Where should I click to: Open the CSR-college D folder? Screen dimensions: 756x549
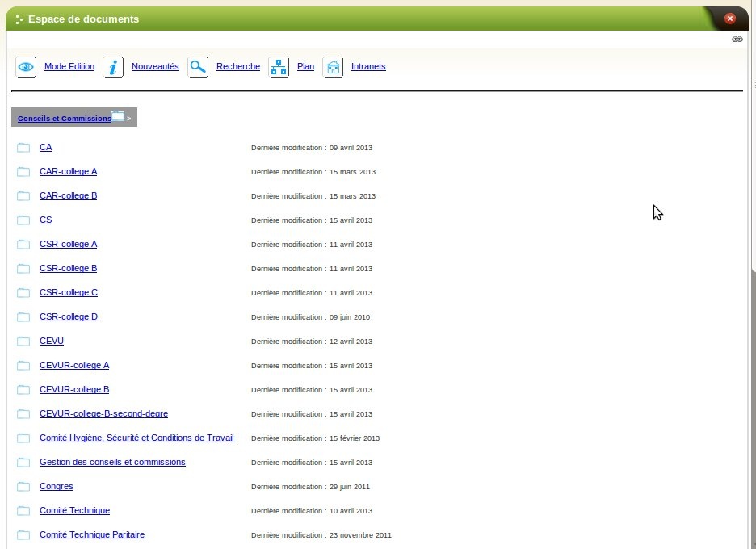coord(69,317)
